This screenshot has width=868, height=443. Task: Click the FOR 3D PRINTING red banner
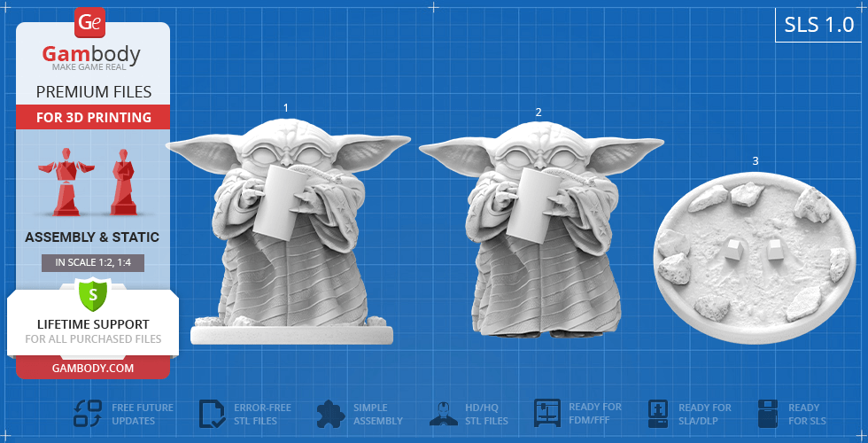point(93,117)
